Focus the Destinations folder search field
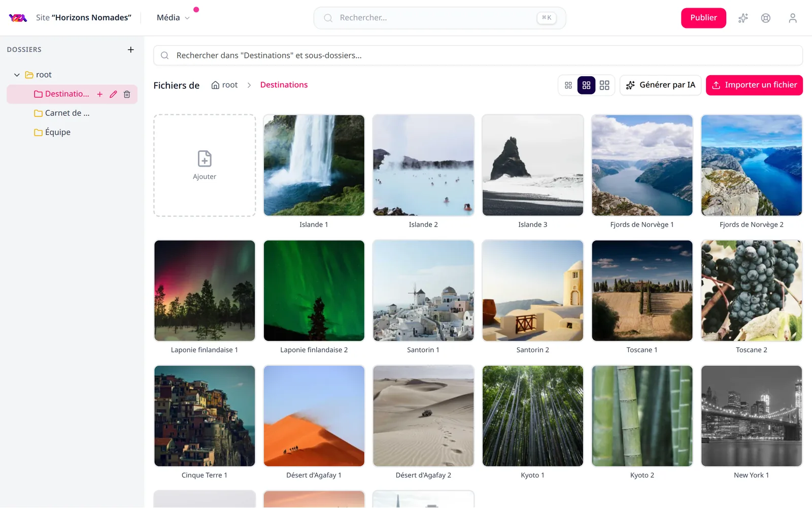The width and height of the screenshot is (812, 508). (x=478, y=55)
